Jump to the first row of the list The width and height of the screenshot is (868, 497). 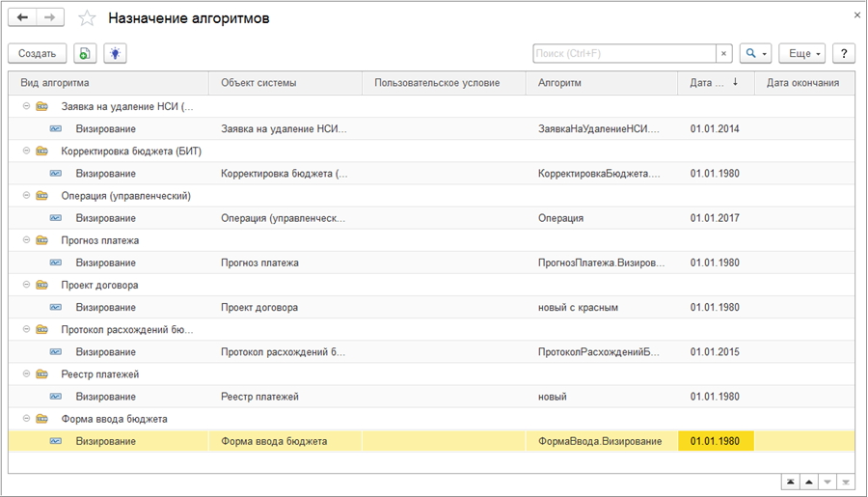790,481
